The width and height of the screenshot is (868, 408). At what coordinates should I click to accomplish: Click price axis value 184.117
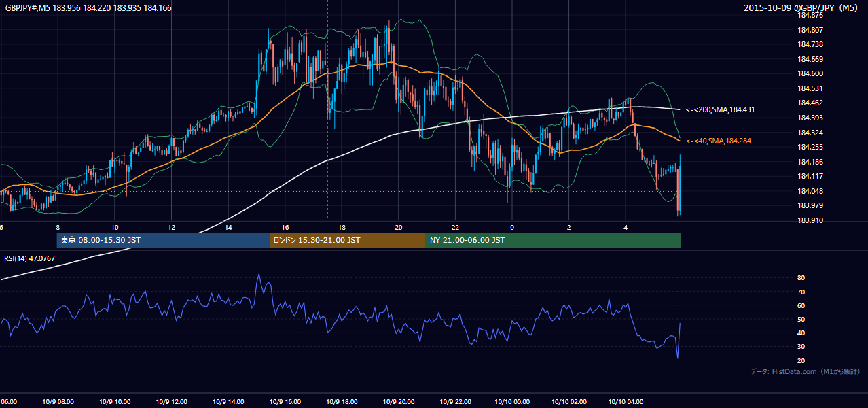[x=810, y=176]
